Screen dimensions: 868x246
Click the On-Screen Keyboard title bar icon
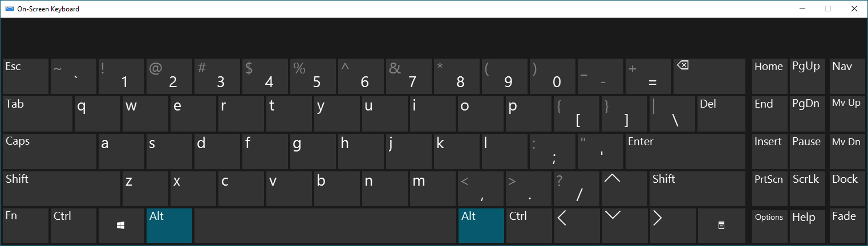pyautogui.click(x=10, y=9)
